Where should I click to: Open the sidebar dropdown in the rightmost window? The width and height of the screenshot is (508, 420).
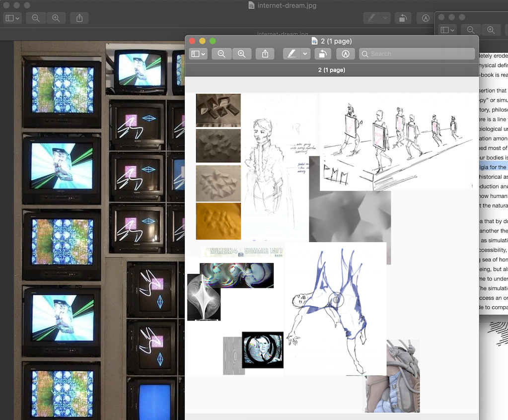(x=447, y=30)
